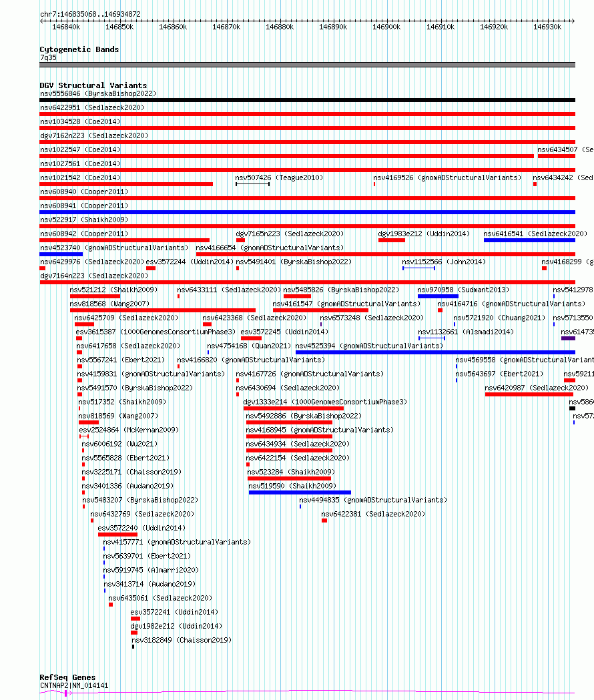Click nsv4166654 (gnomADStructuralVariants) label

270,248
